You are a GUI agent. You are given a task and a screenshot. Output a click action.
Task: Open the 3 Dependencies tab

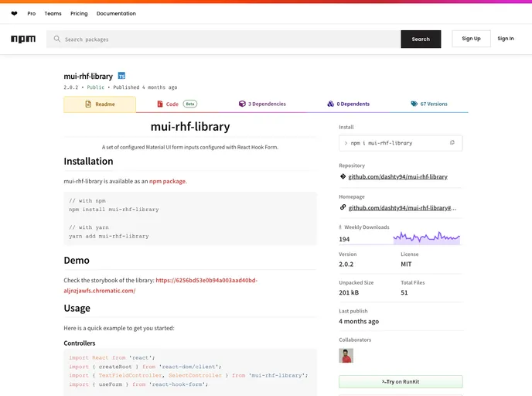(262, 104)
